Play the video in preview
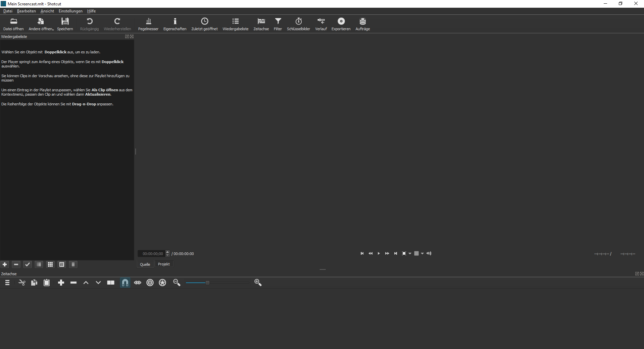 tap(379, 253)
